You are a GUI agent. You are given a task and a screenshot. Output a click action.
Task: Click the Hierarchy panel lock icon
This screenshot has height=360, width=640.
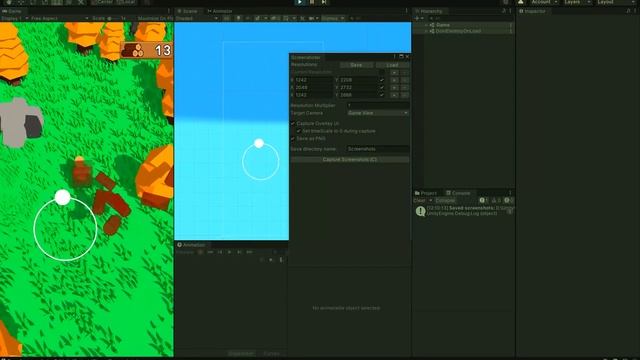[504, 11]
